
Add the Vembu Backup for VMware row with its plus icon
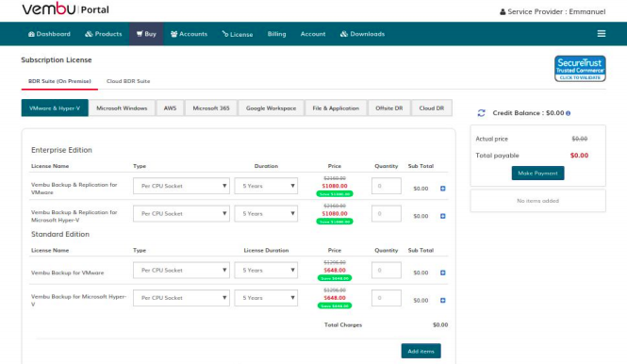(x=442, y=273)
